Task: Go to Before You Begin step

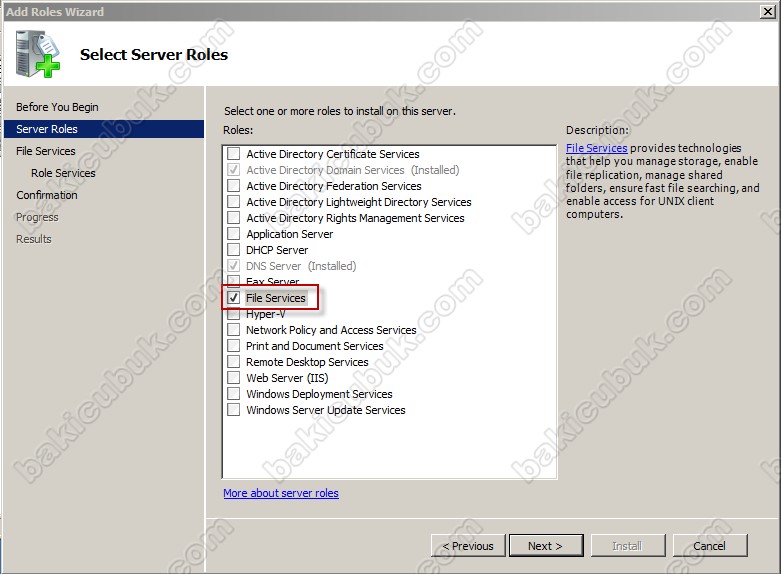Action: [57, 107]
